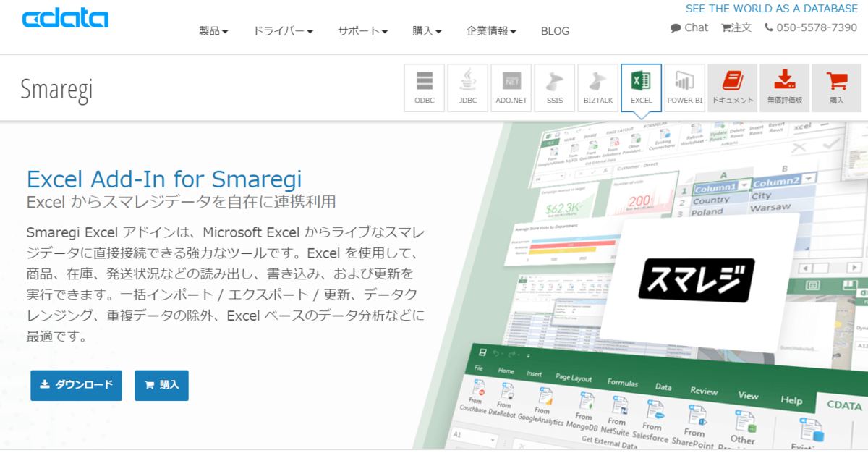
Task: Open the Chat link in header
Action: pos(689,27)
